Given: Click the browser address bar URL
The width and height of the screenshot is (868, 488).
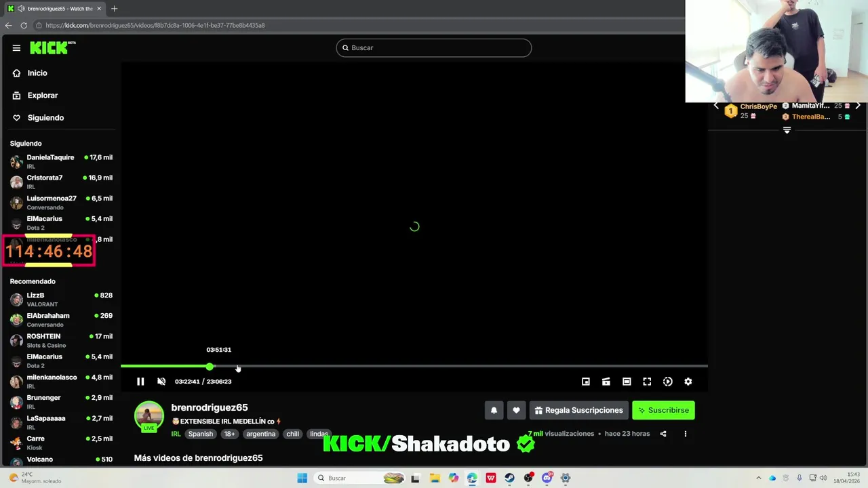Looking at the screenshot, I should (155, 25).
